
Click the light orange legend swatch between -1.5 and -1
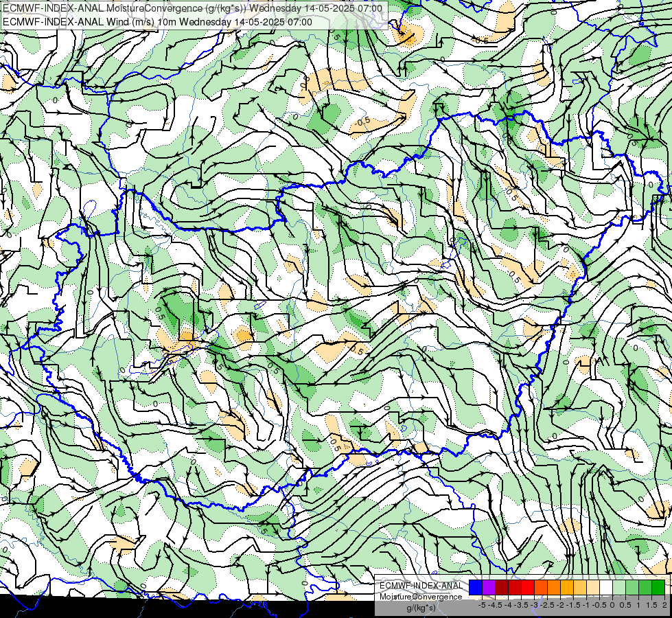pos(580,588)
